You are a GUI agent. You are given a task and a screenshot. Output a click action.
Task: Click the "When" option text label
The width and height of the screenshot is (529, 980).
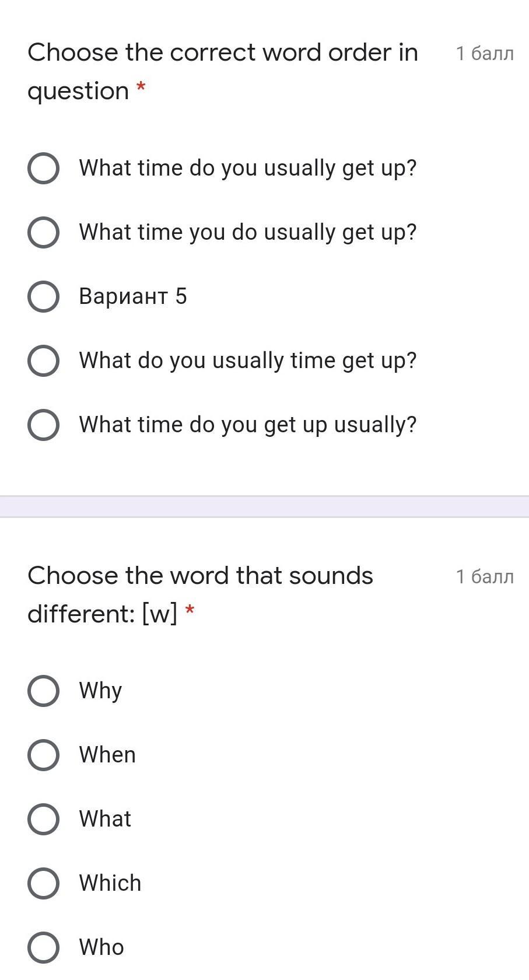107,755
